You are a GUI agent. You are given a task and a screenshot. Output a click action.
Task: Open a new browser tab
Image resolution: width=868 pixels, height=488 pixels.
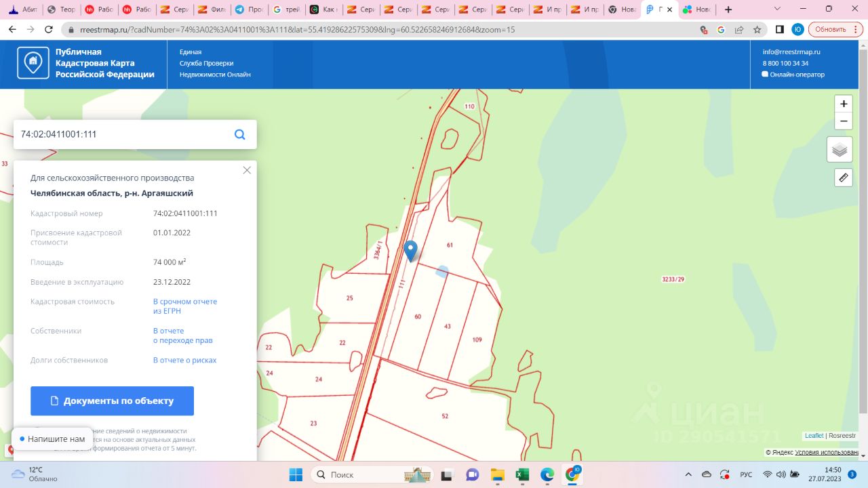(728, 9)
